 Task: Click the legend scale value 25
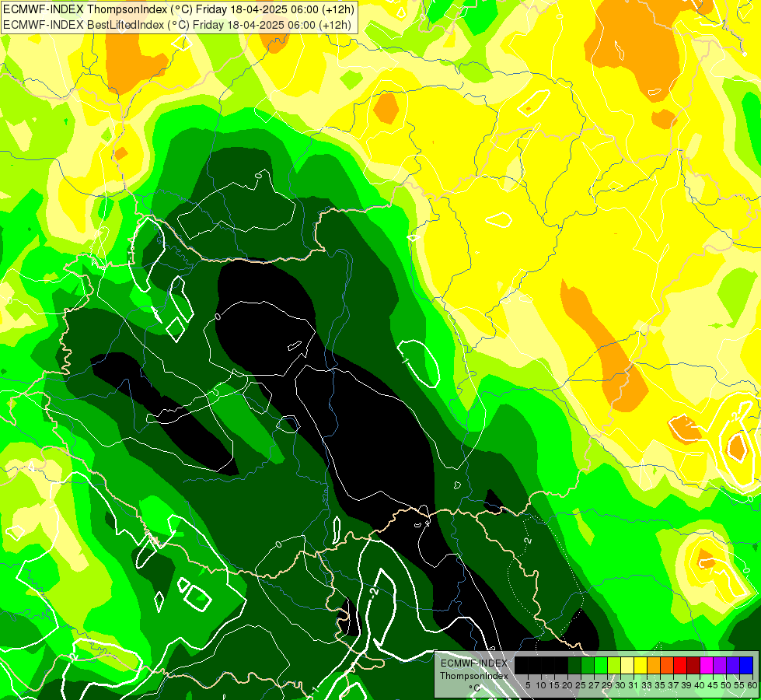point(581,685)
